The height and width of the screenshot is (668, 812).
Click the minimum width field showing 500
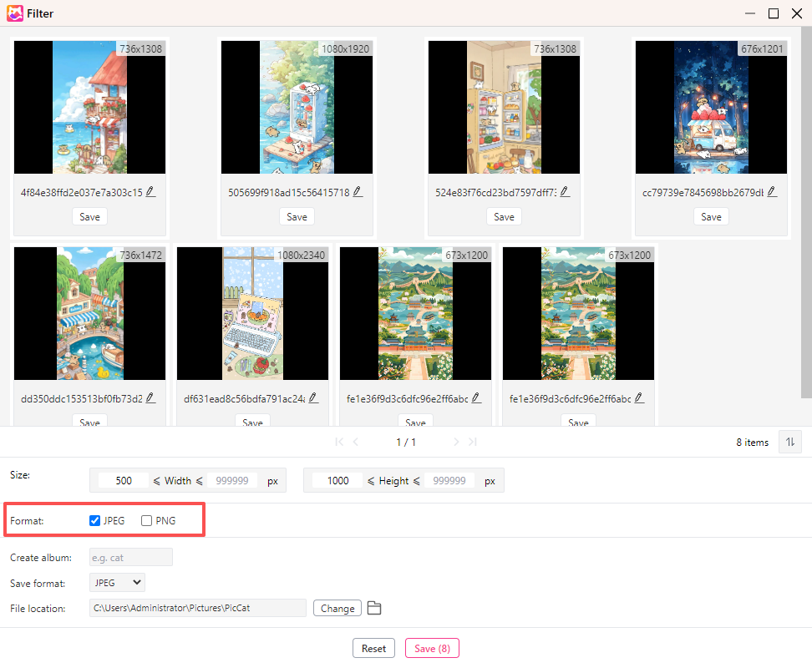124,481
